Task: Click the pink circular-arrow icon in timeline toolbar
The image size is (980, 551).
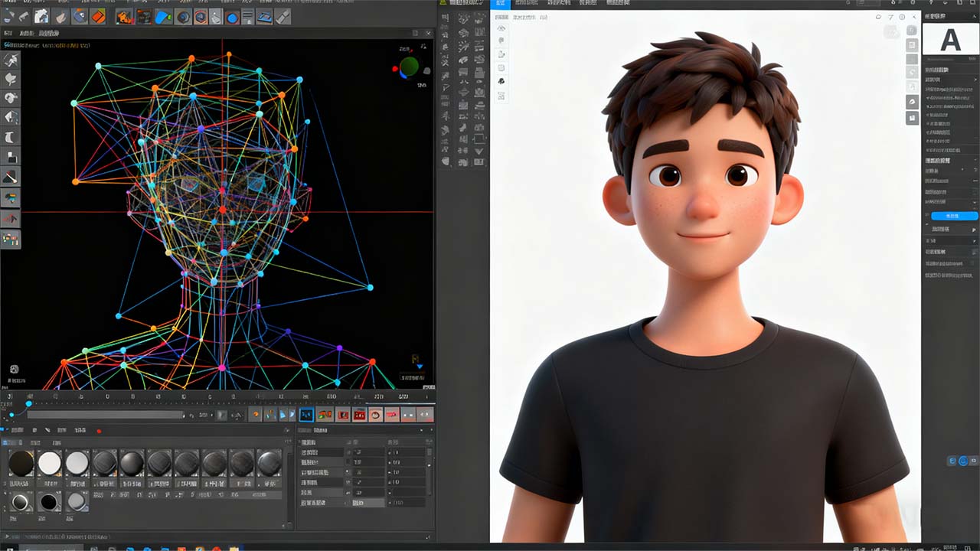Action: tap(375, 415)
